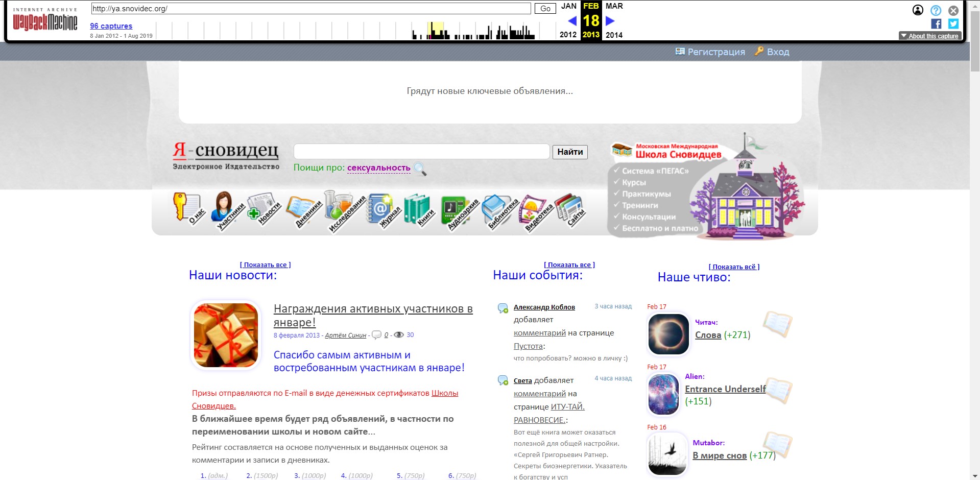Open the 'Школа Сновидцев' banner
Viewport: 980px width, 480px height.
pyautogui.click(x=707, y=186)
